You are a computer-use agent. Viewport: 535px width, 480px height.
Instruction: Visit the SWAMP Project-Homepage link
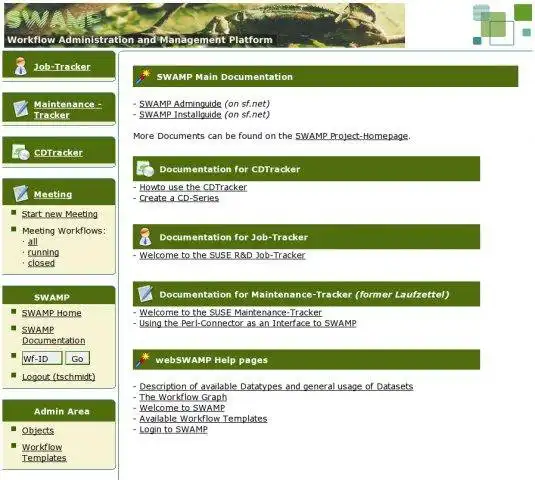351,136
